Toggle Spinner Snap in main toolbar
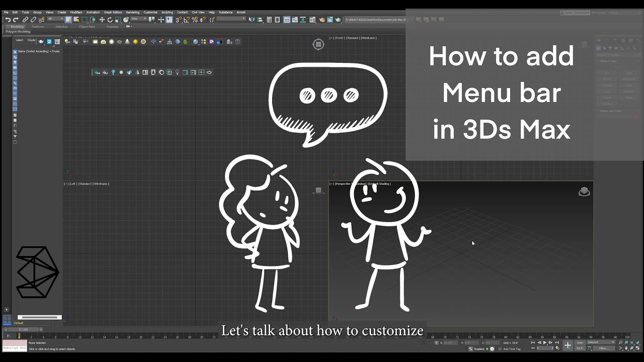This screenshot has width=644, height=362. [202, 20]
